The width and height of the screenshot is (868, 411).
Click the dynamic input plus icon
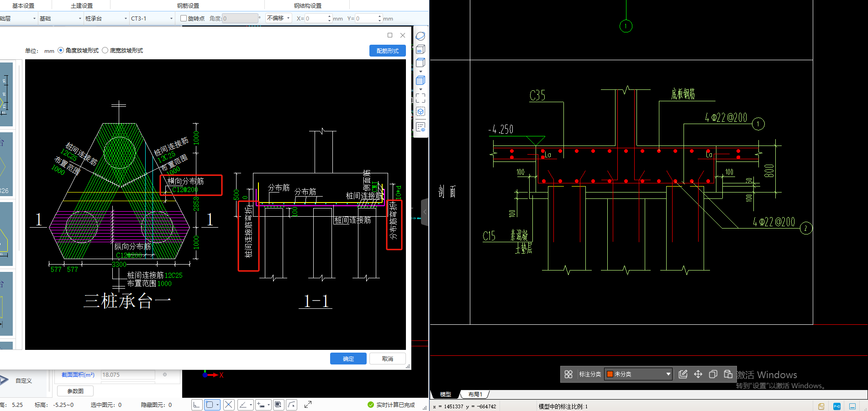(260, 405)
